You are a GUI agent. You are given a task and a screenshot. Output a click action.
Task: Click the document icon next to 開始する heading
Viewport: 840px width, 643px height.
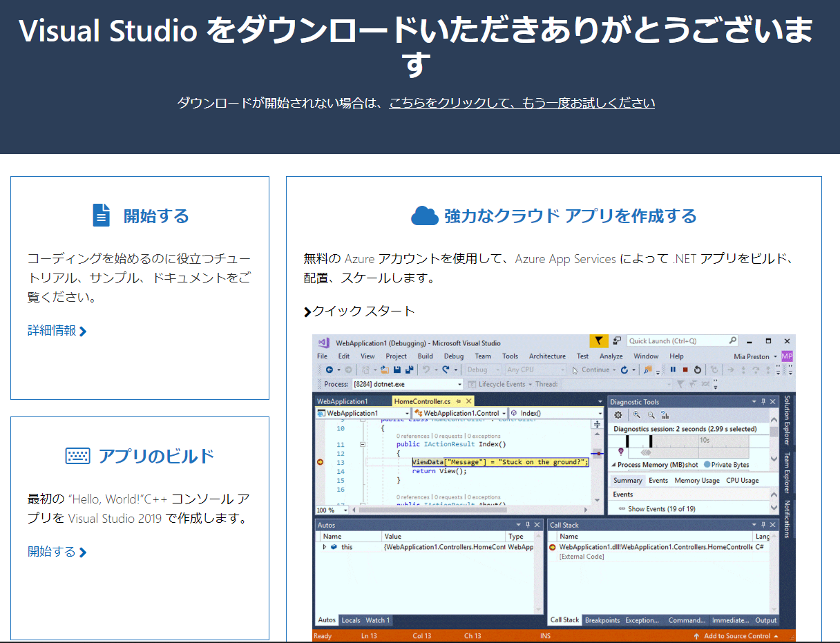[x=102, y=215]
